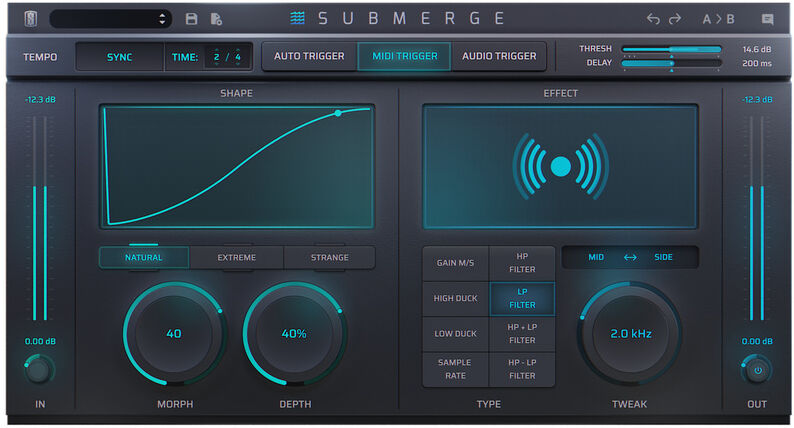Copy A to B settings
Viewport: 794px width, 428px height.
tap(718, 19)
